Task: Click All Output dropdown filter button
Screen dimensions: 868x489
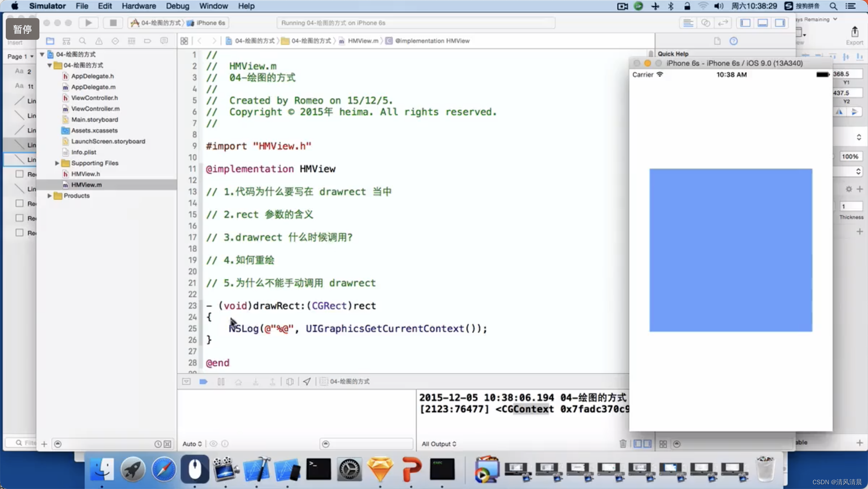Action: (439, 444)
